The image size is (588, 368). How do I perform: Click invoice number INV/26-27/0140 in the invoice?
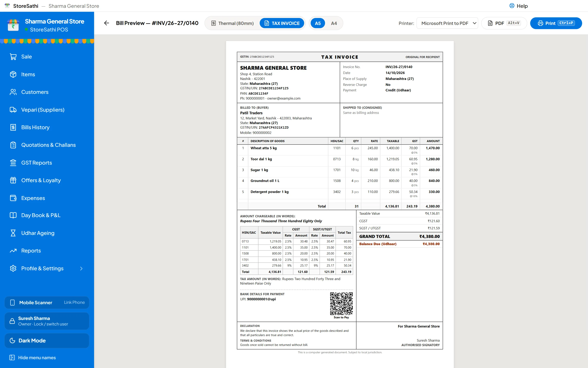399,67
